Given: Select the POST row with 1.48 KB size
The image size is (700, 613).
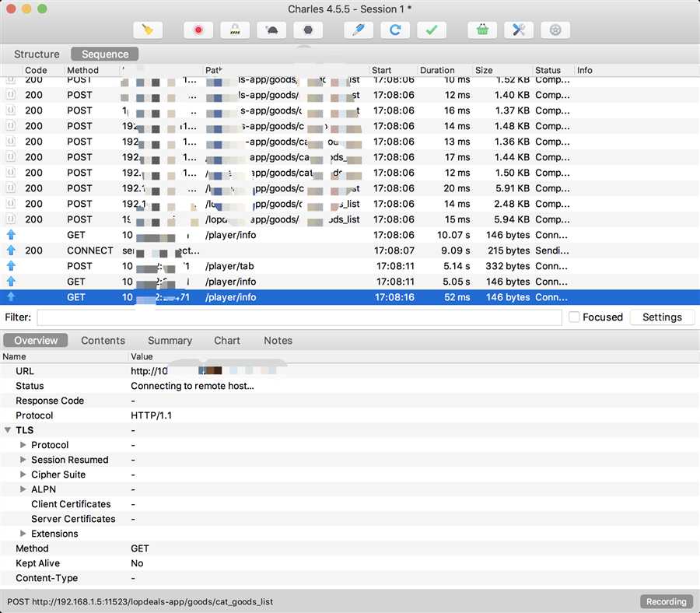Looking at the screenshot, I should coord(350,126).
